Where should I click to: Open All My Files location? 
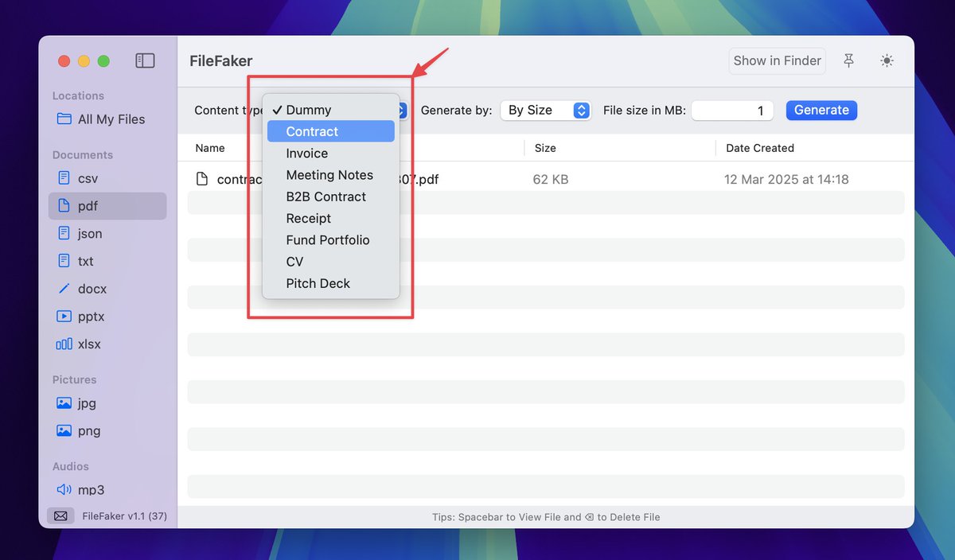click(107, 119)
